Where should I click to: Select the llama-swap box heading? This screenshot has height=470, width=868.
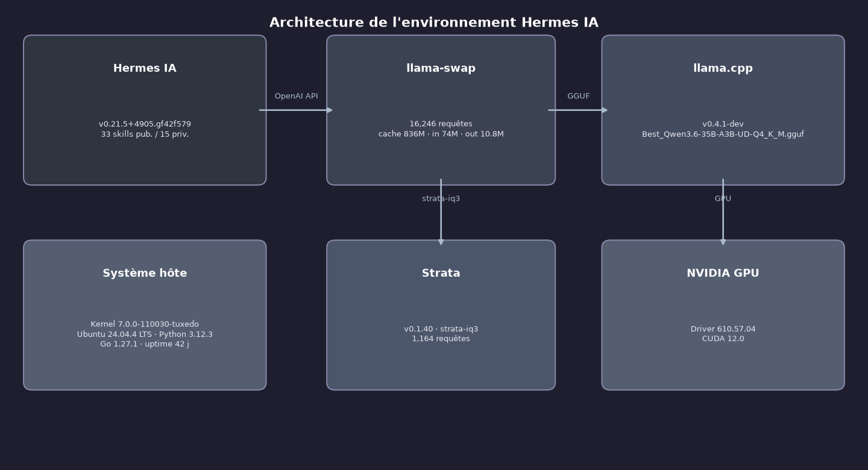click(441, 69)
